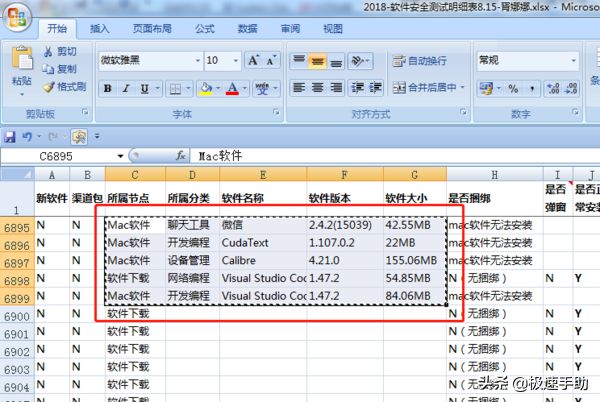600x402 pixels.
Task: Open 页面布局 Page Layout tab
Action: click(x=152, y=29)
